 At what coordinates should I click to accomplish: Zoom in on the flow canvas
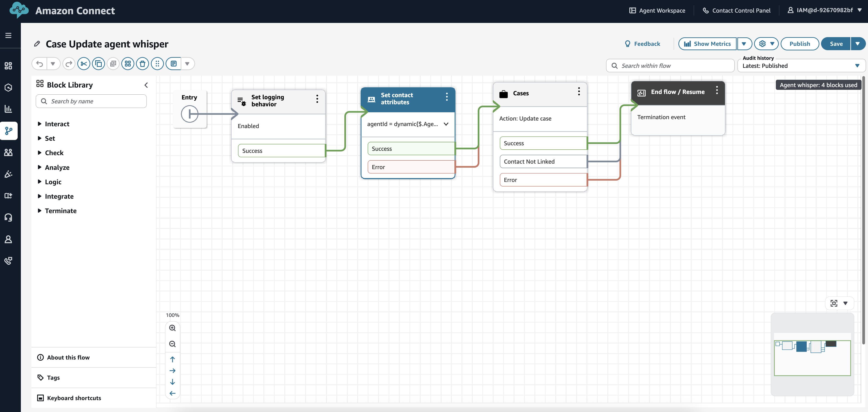click(x=172, y=328)
